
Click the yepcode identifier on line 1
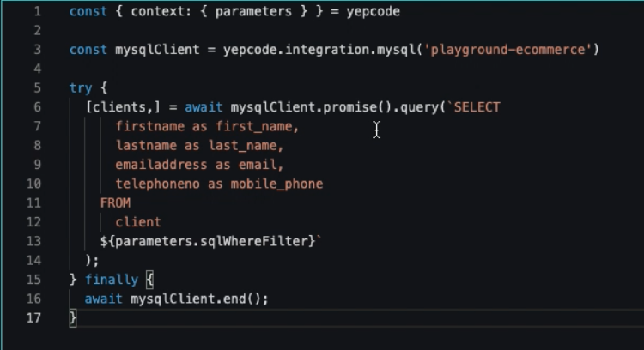pos(373,11)
